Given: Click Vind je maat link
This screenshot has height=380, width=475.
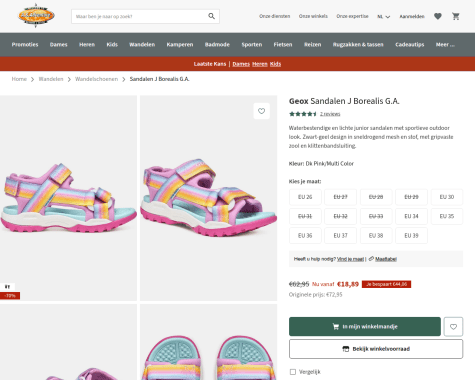Looking at the screenshot, I should 350,259.
